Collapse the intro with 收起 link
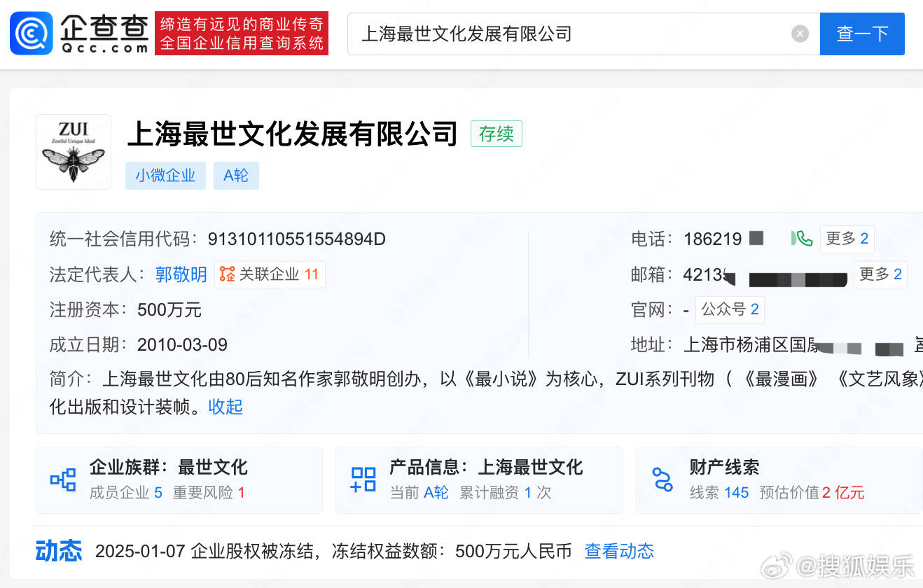Image resolution: width=923 pixels, height=588 pixels. 225,407
